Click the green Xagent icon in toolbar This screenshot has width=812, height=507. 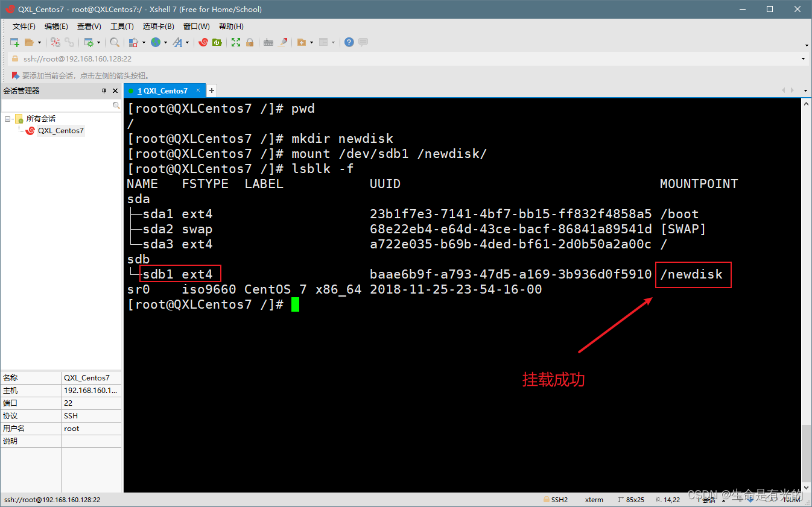coord(217,42)
